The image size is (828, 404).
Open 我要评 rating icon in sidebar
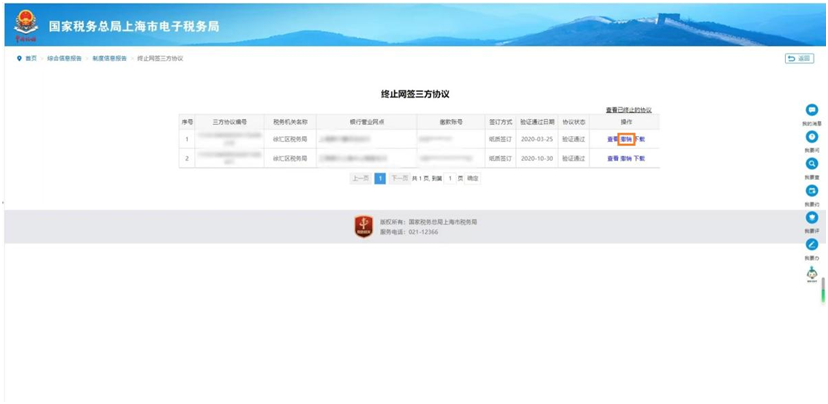pos(812,218)
